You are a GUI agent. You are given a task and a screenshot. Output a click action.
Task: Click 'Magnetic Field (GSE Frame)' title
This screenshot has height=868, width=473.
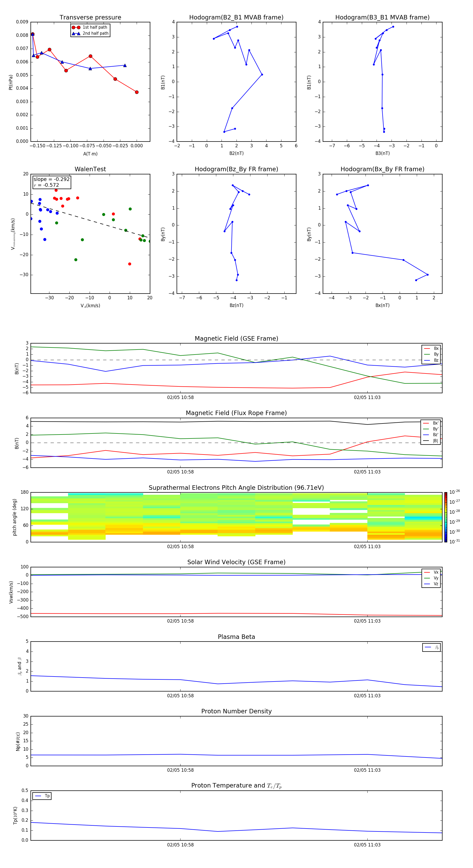point(236,339)
